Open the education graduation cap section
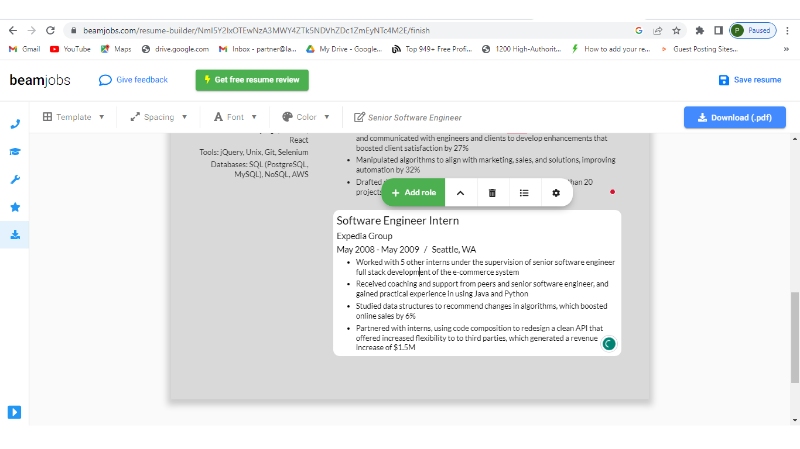Viewport: 800px width, 449px height. 15,152
